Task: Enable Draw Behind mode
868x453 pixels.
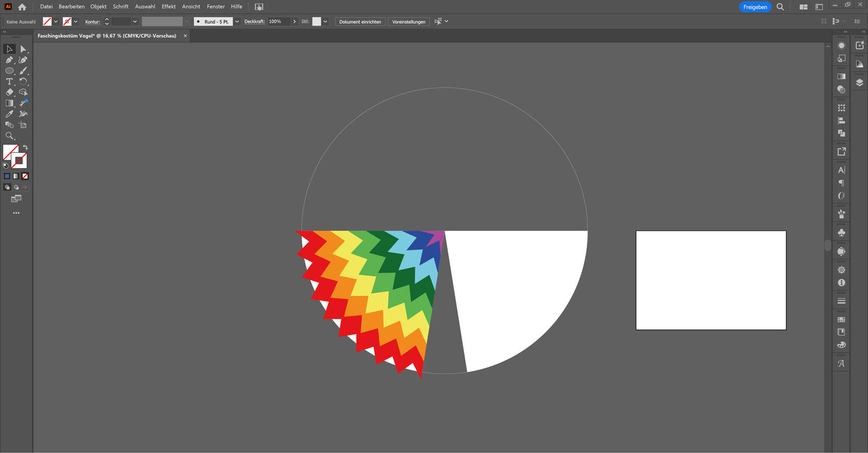Action: (16, 187)
